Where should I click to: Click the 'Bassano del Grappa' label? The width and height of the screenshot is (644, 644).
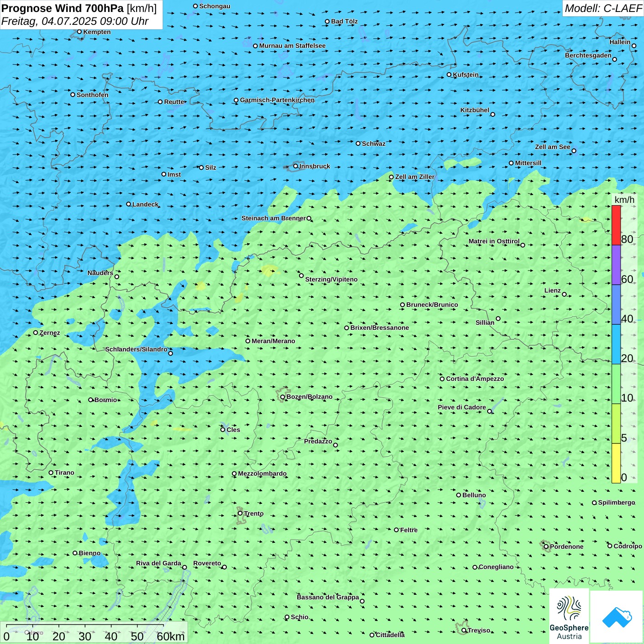pyautogui.click(x=328, y=597)
